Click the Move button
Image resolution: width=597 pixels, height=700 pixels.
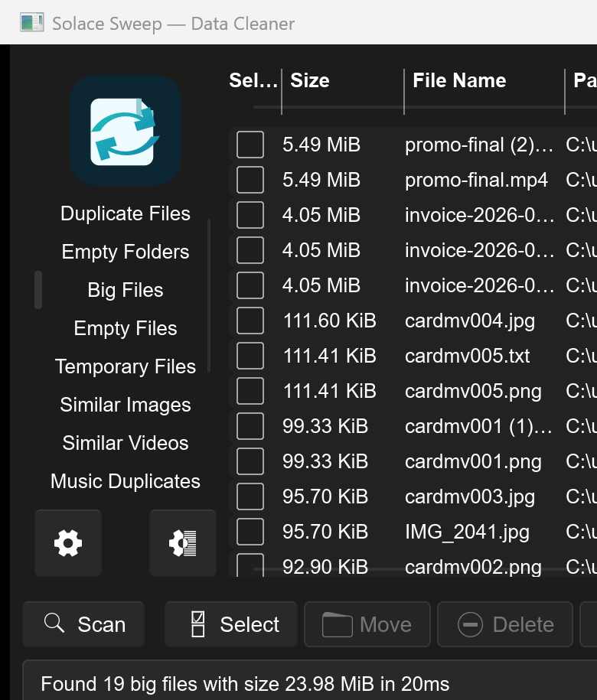point(367,624)
